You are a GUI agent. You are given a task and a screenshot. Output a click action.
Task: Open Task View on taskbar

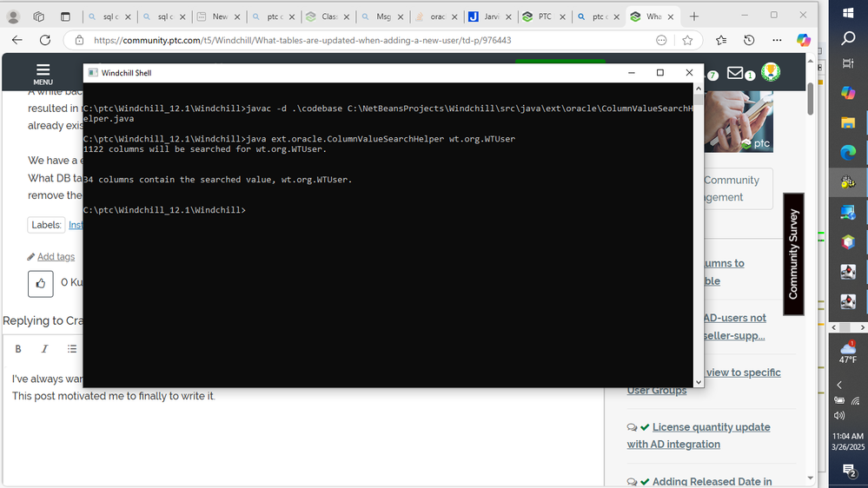[x=848, y=63]
